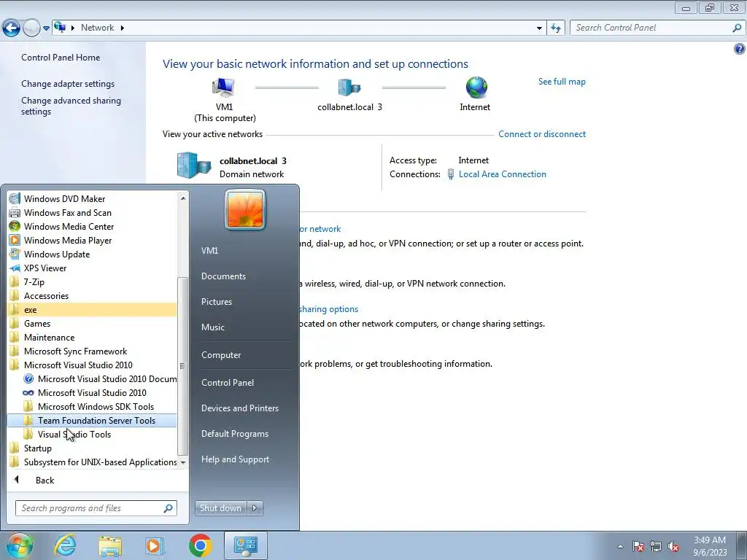Launch Google Chrome from taskbar
Image resolution: width=747 pixels, height=560 pixels.
point(200,545)
